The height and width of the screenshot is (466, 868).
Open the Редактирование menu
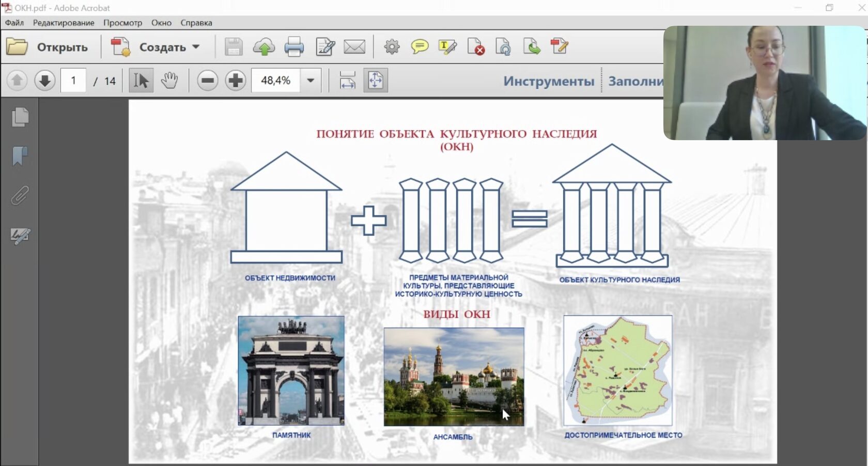[x=64, y=23]
